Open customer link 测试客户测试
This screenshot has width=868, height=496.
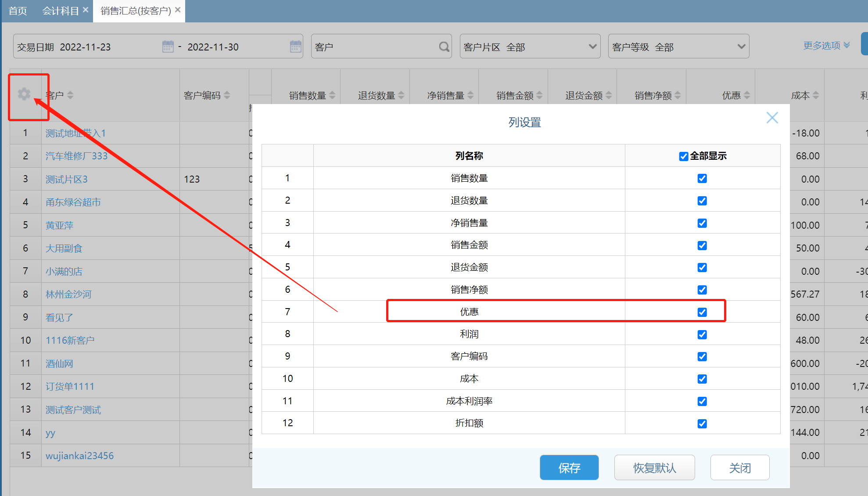pos(73,410)
